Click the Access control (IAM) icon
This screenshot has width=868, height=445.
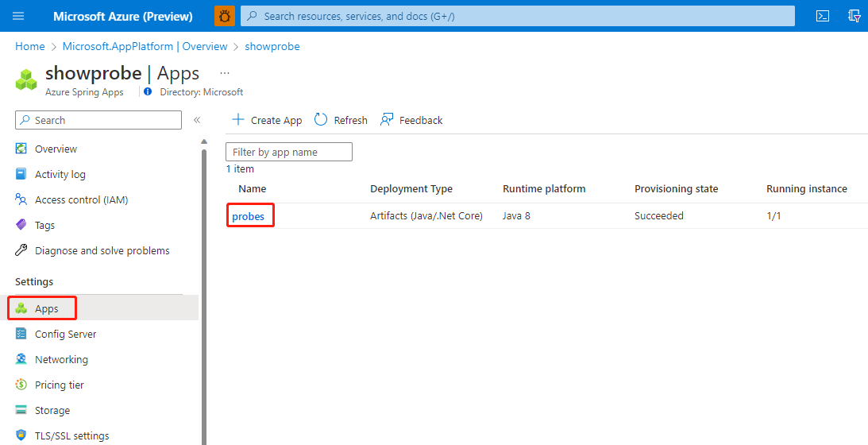click(x=21, y=199)
